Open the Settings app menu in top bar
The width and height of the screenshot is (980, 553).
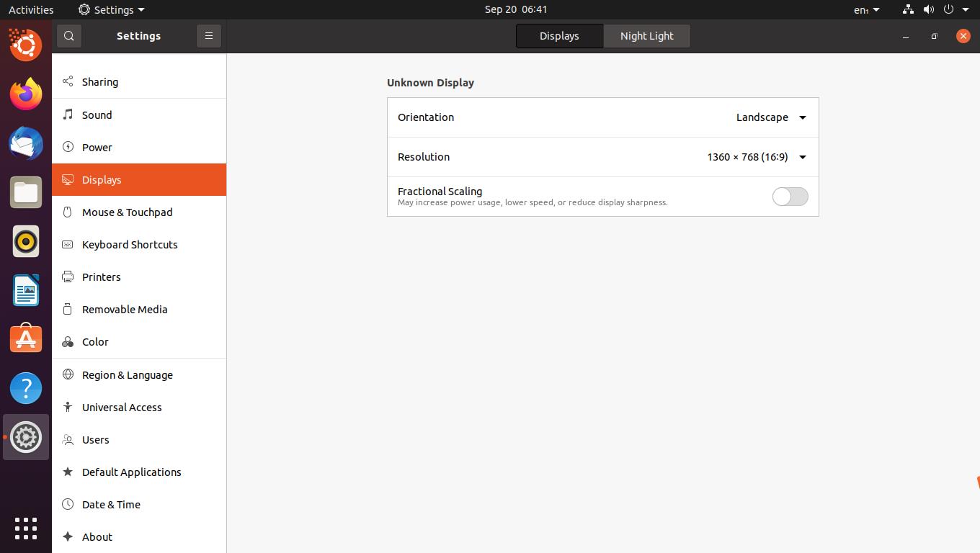pyautogui.click(x=112, y=9)
